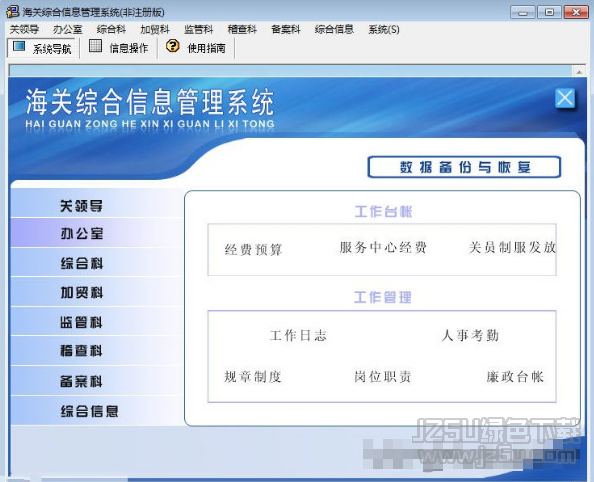Switch to 系统导航 toolbar tab

(x=42, y=48)
